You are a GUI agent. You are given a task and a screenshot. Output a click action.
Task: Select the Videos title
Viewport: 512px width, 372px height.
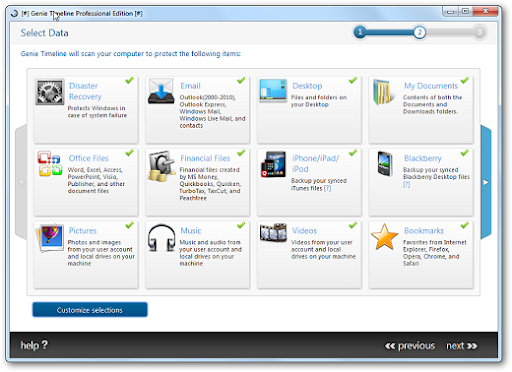point(304,231)
